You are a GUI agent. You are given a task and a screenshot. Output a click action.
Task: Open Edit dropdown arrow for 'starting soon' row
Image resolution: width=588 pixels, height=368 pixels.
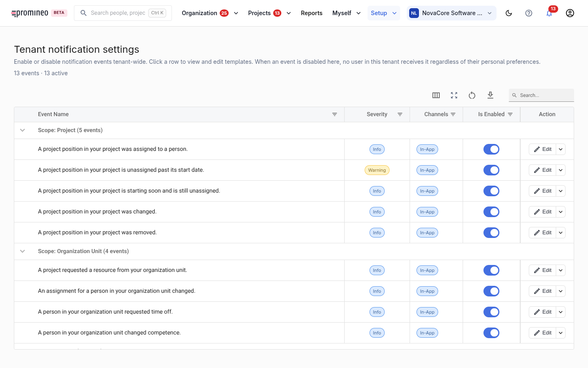pos(561,191)
